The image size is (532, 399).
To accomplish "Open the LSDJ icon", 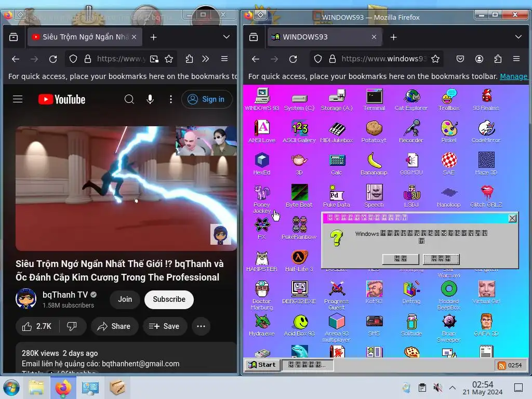I will click(411, 196).
